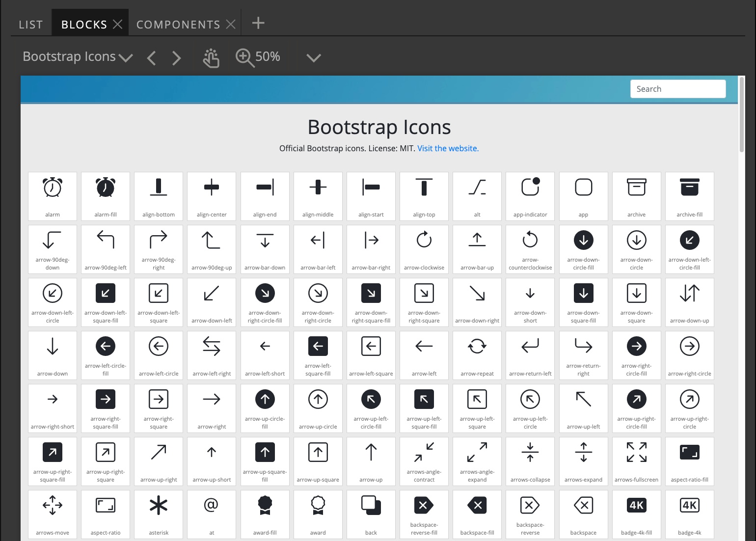
Task: Pick the arrow-repeat icon
Action: pos(477,355)
